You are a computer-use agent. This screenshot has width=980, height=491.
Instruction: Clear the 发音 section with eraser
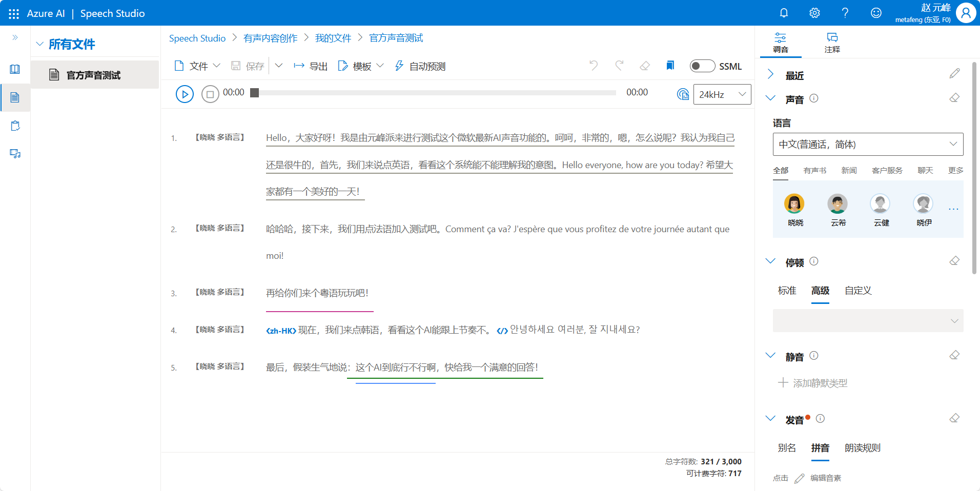coord(954,418)
